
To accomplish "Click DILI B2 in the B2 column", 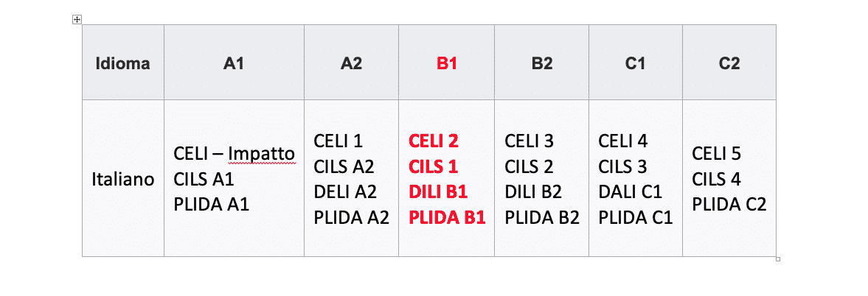I will coord(533,191).
